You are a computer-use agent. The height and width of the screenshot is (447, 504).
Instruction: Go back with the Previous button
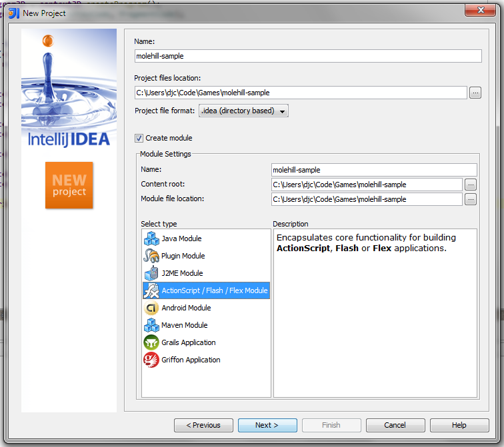(203, 425)
